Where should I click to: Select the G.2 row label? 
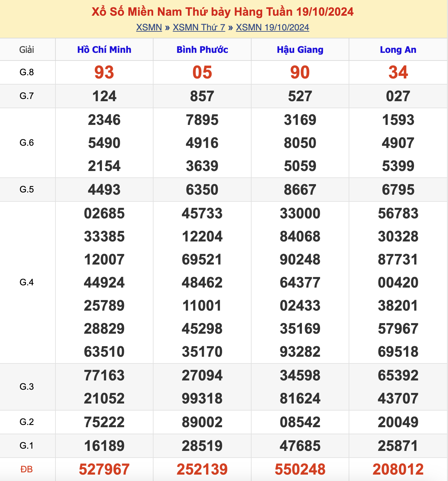27,422
